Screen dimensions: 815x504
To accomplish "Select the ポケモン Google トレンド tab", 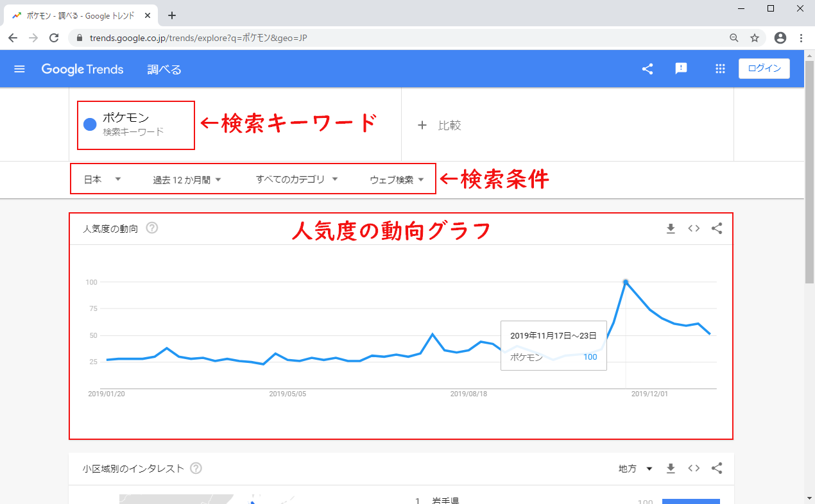I will [80, 15].
